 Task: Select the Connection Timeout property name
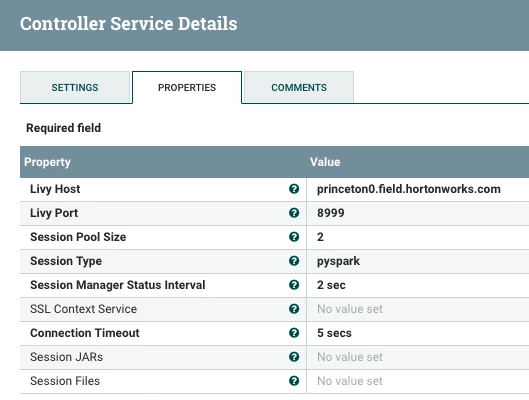pyautogui.click(x=85, y=333)
